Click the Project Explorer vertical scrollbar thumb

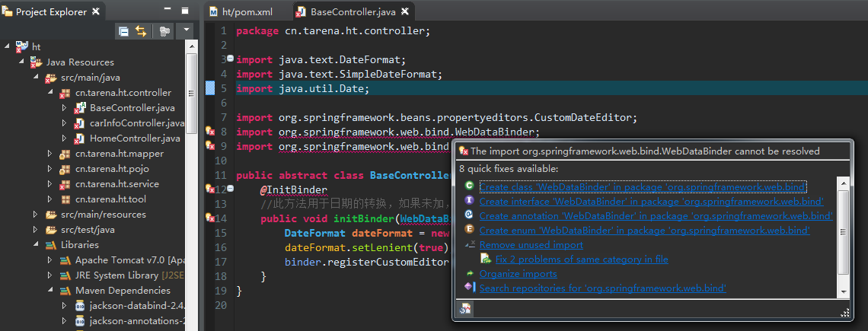[x=191, y=93]
